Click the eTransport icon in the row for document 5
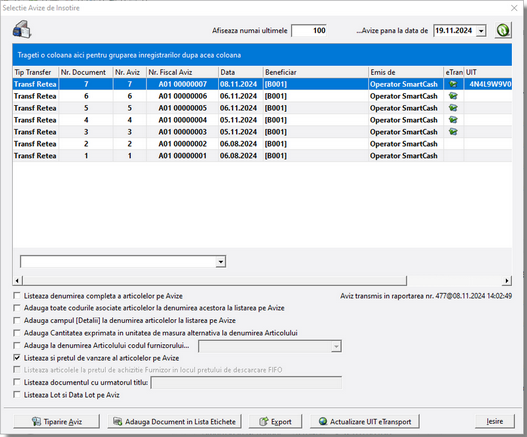 (453, 108)
